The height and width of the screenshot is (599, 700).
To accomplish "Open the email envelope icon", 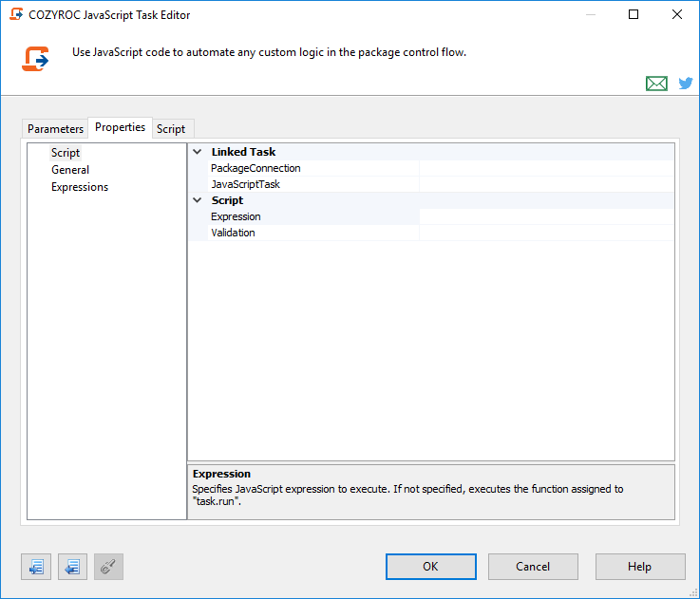I will click(656, 84).
